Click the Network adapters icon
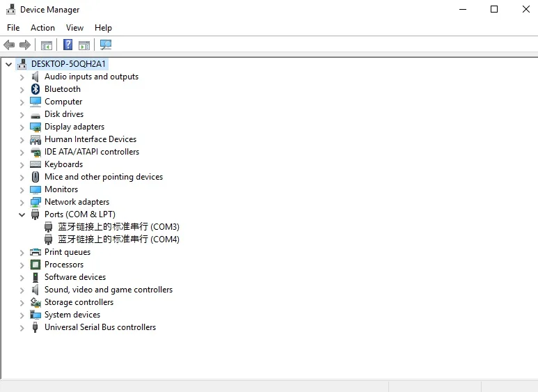This screenshot has height=392, width=538. click(x=35, y=202)
